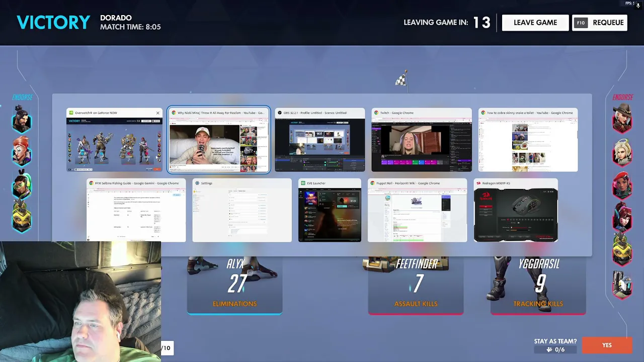Endorse the red-beret hero on the red team
Image resolution: width=644 pixels, height=362 pixels.
[622, 185]
